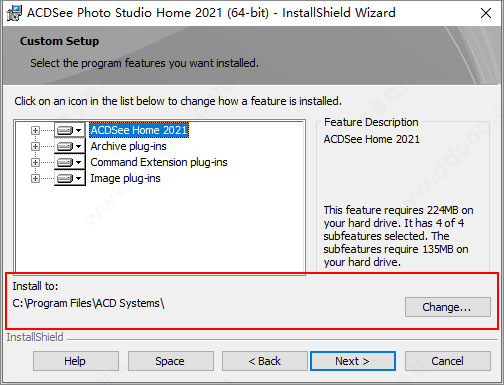
Task: Open install dropdown arrow for Image plug-ins
Action: tap(79, 178)
